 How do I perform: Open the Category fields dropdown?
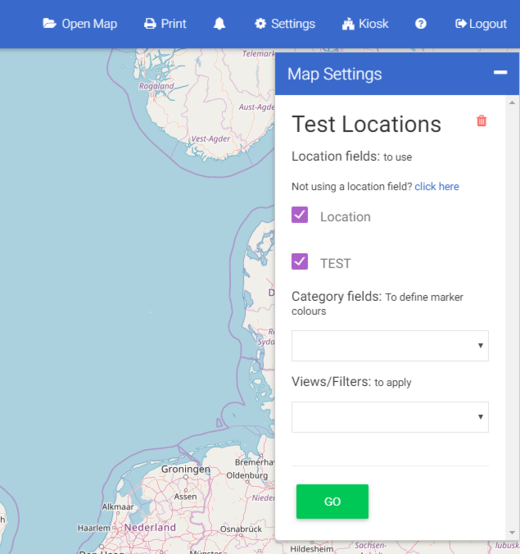click(x=390, y=346)
